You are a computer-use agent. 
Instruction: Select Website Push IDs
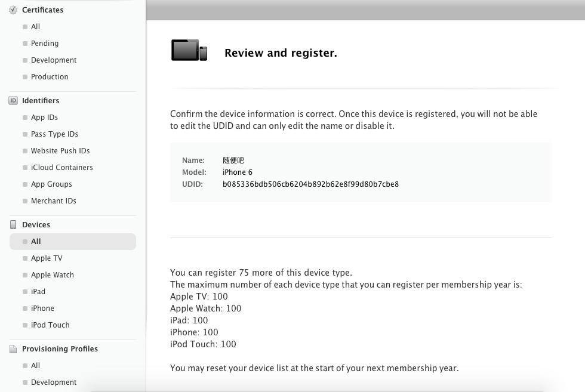(x=60, y=151)
